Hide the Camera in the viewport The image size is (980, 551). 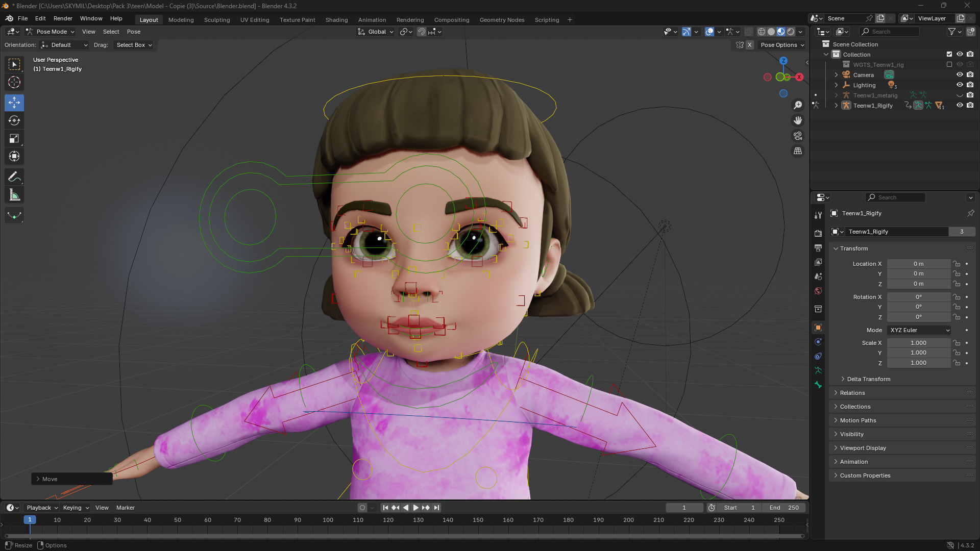pyautogui.click(x=960, y=74)
